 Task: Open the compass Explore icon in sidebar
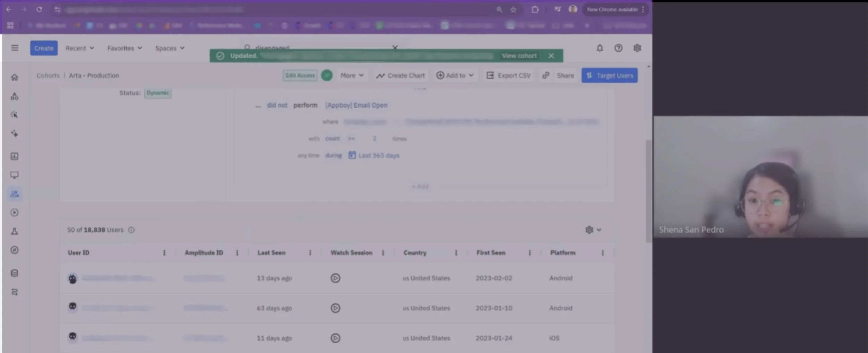point(15,250)
